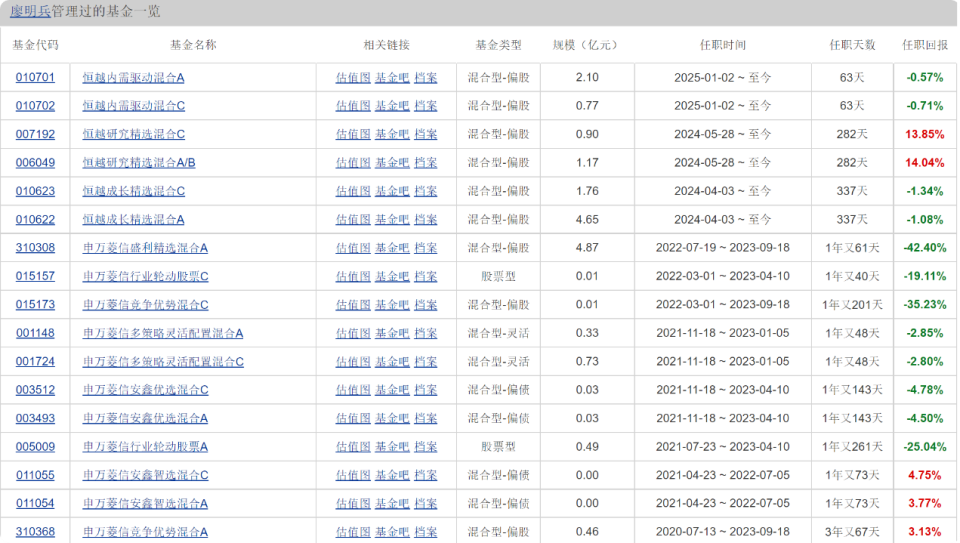
Task: Open 申万菱信安鑫优选混合A fund page
Action: click(x=145, y=418)
